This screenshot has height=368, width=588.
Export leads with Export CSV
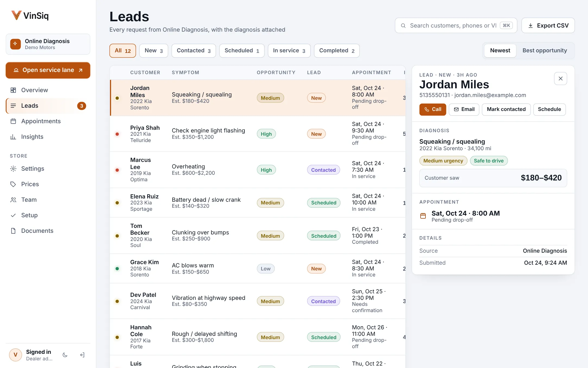tap(548, 25)
